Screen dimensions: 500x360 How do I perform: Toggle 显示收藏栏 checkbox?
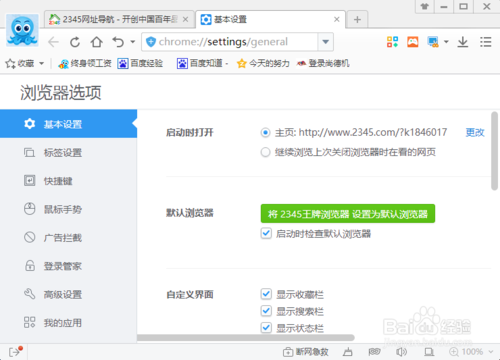266,294
